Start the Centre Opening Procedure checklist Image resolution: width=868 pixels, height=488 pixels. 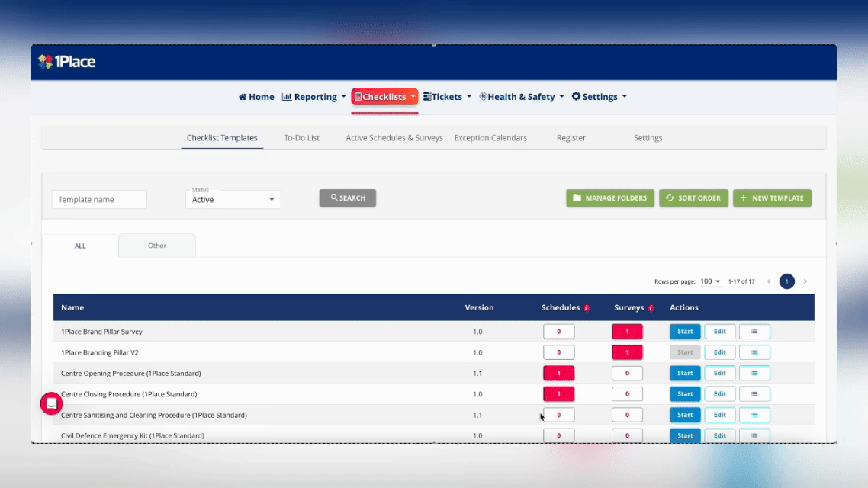pyautogui.click(x=684, y=373)
